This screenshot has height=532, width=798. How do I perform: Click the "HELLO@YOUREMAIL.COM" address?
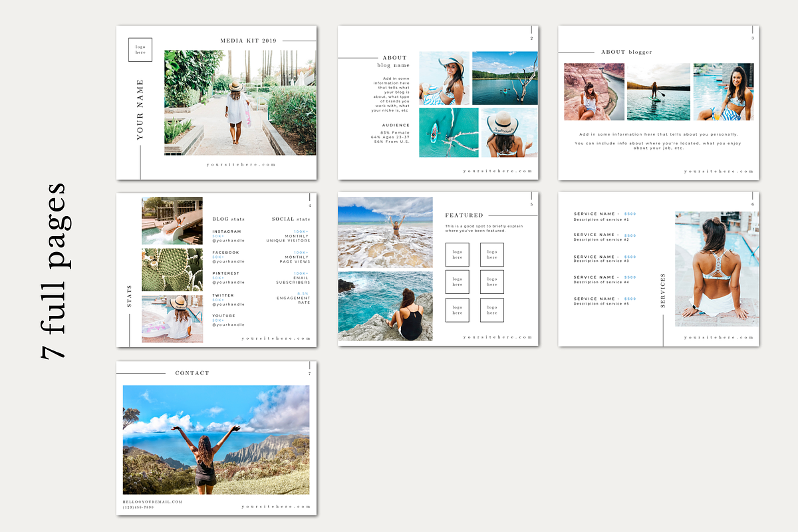tap(152, 502)
